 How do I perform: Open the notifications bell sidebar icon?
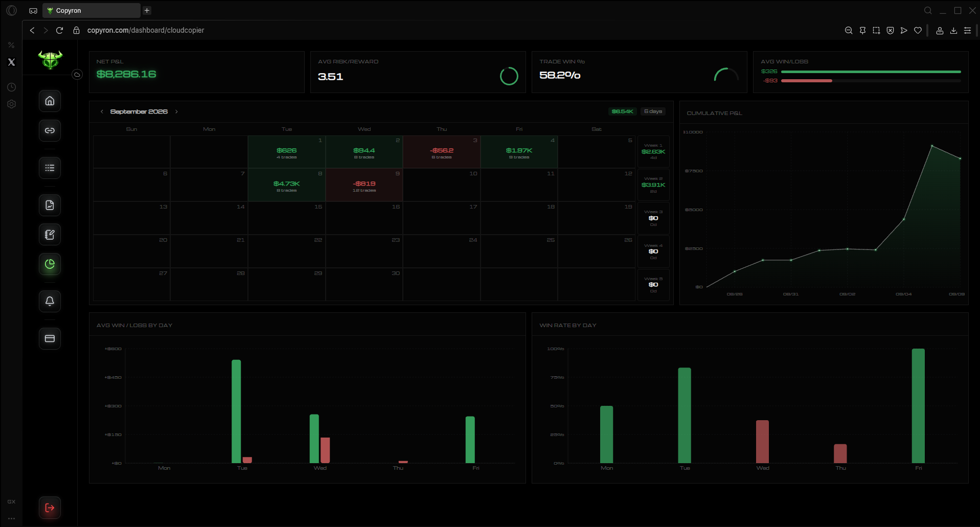[x=50, y=301]
